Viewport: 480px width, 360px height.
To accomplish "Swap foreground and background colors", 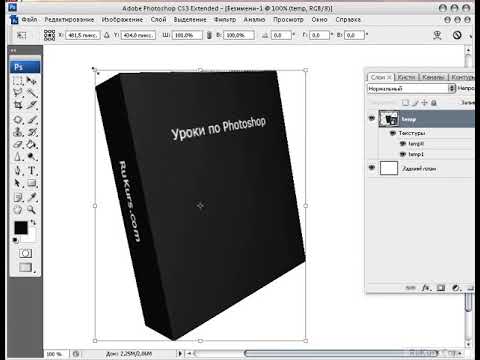I will pos(33,222).
